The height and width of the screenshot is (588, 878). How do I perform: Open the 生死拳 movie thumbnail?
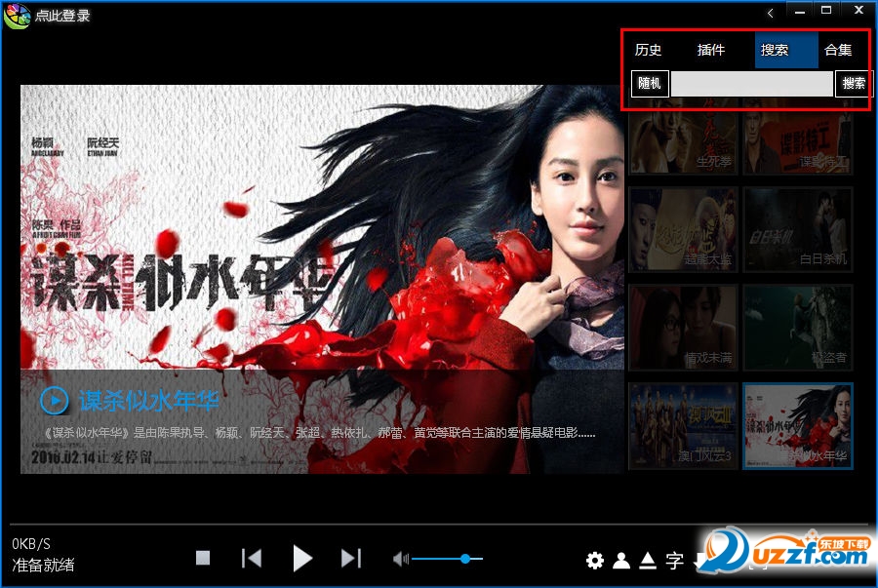[683, 137]
